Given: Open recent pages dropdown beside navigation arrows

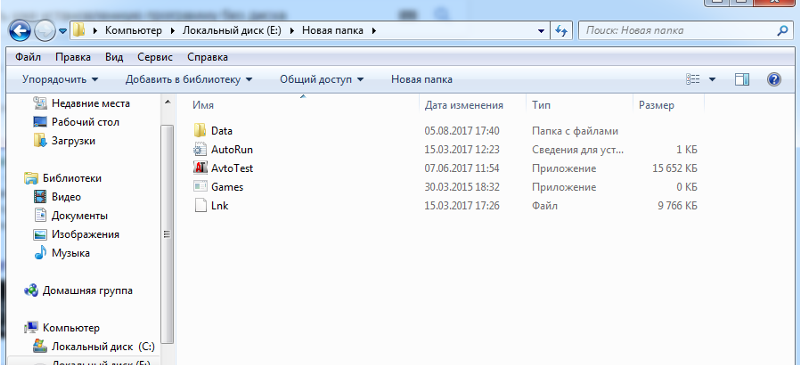Looking at the screenshot, I should (x=63, y=31).
